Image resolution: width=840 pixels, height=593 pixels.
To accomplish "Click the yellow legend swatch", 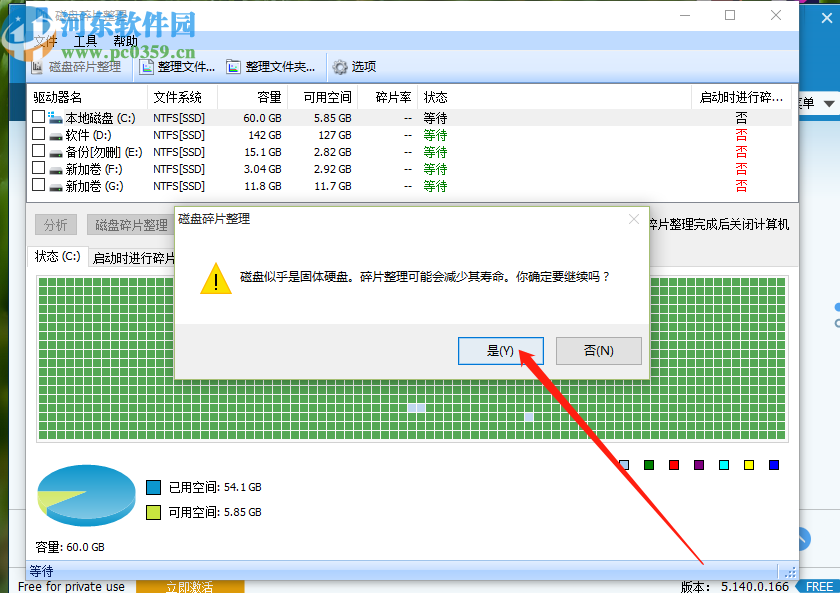I will click(749, 465).
